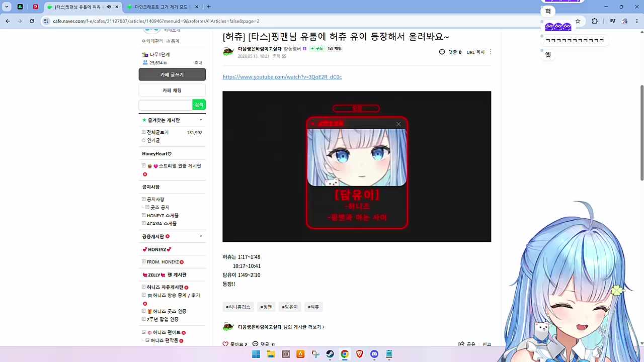Open a new browser tab
Viewport: 644px width, 362px height.
[209, 7]
